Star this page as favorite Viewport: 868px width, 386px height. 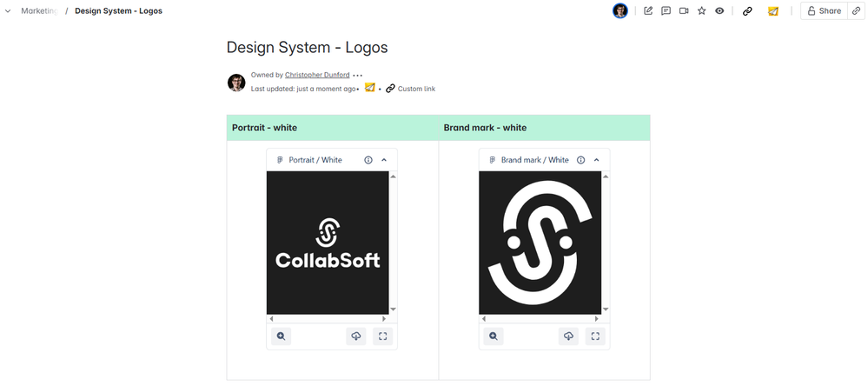(701, 11)
